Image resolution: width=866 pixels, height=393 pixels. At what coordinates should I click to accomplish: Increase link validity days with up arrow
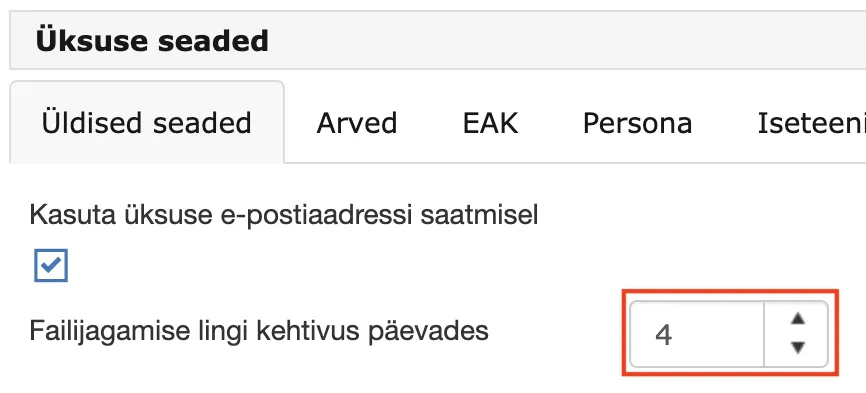798,319
